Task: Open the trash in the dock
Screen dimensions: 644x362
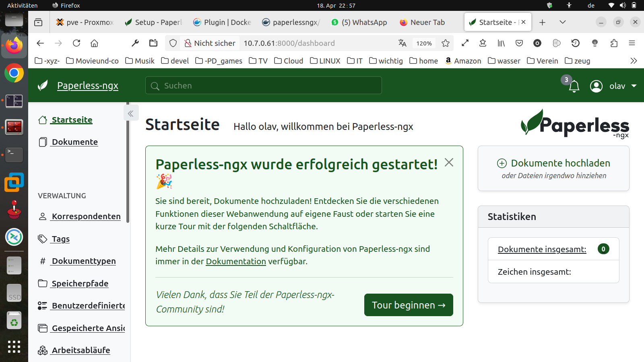Action: [x=14, y=320]
